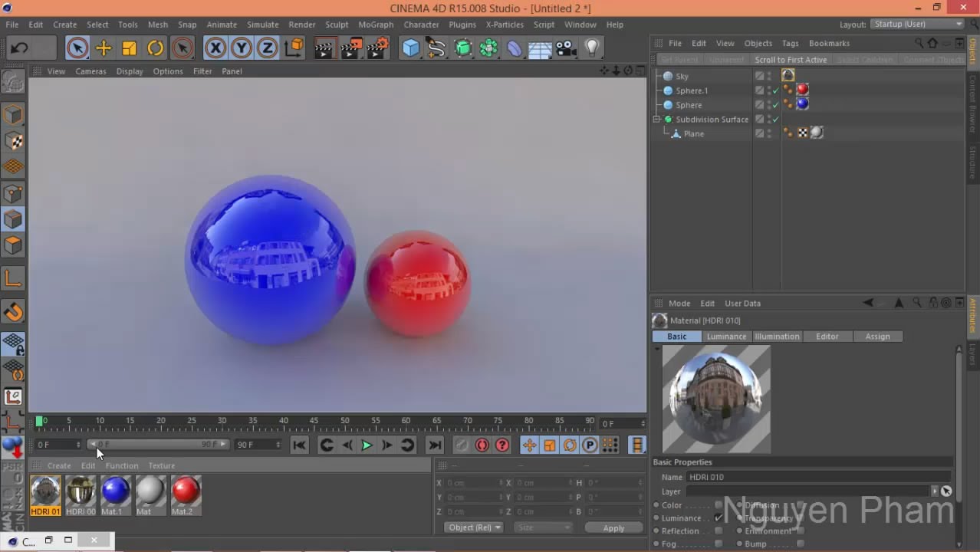This screenshot has width=980, height=552.
Task: Open the X-Particles menu
Action: pos(505,25)
